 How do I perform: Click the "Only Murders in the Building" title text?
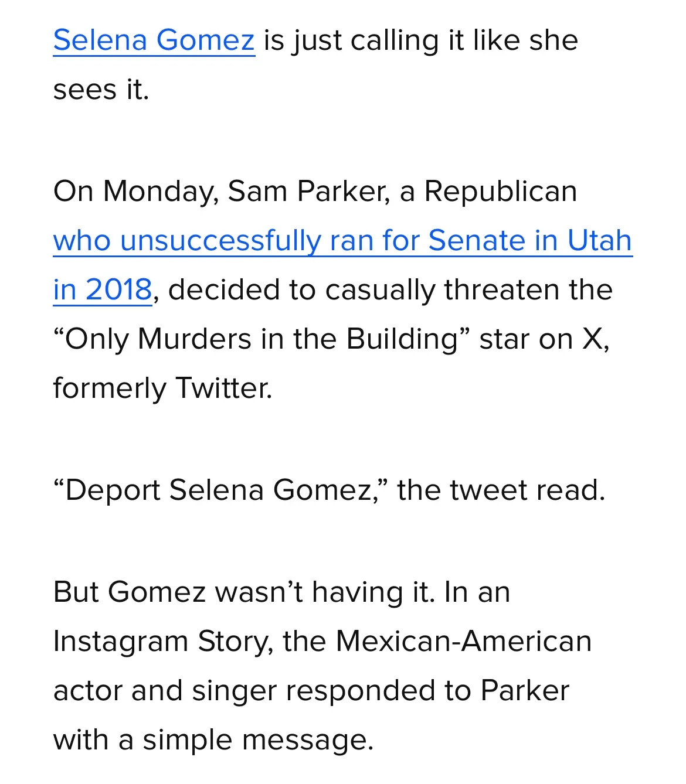tap(262, 339)
